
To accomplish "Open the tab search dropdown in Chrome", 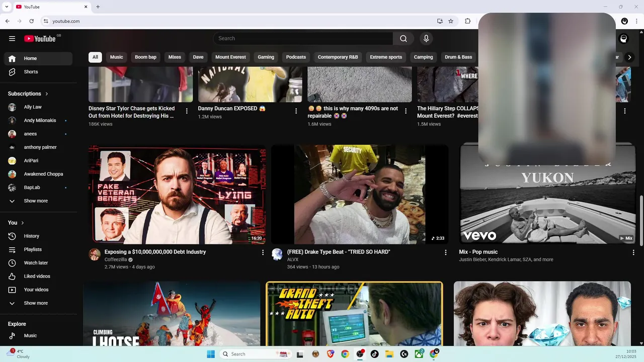I will (x=7, y=7).
